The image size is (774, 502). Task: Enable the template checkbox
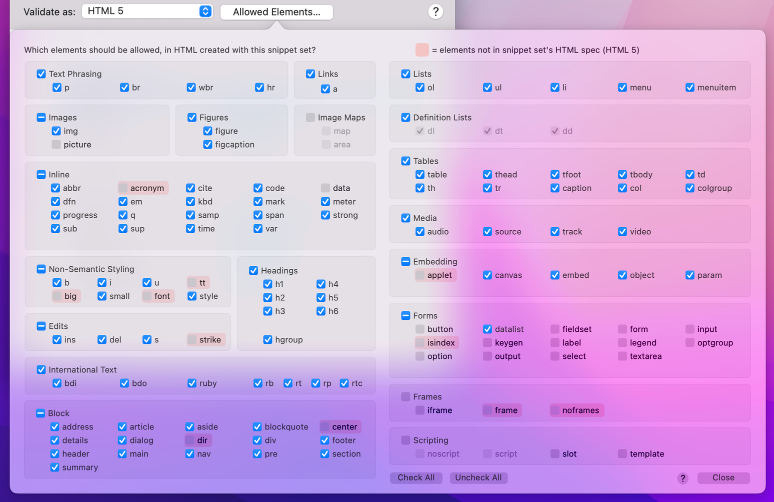click(622, 454)
